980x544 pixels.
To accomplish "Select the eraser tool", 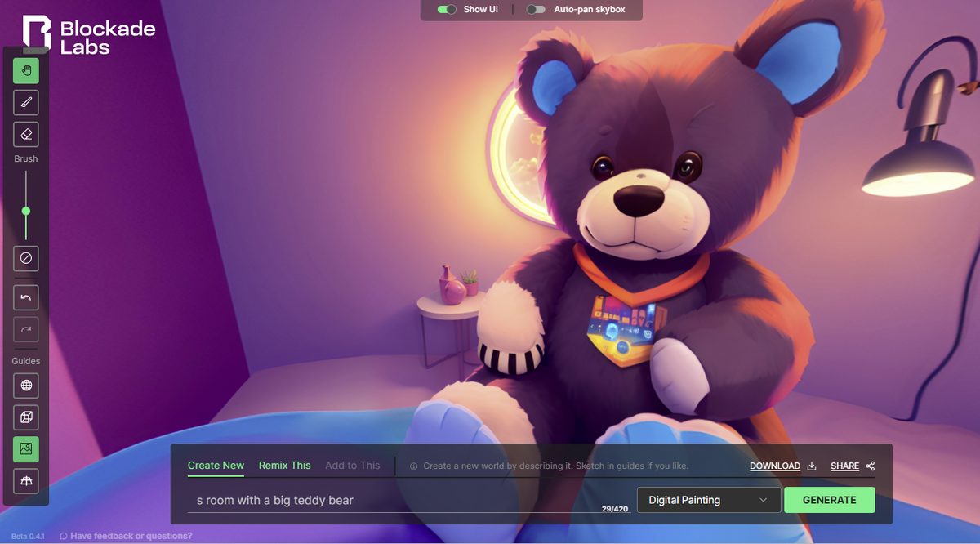I will [x=26, y=134].
